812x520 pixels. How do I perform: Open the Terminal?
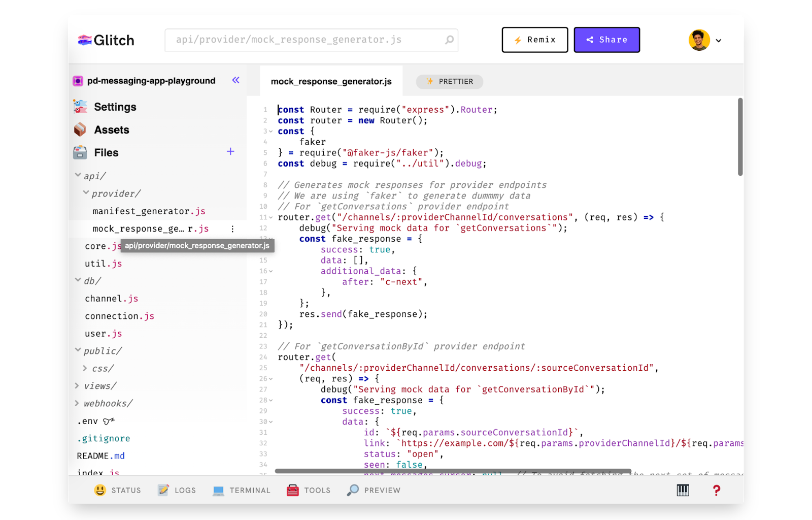(x=241, y=490)
